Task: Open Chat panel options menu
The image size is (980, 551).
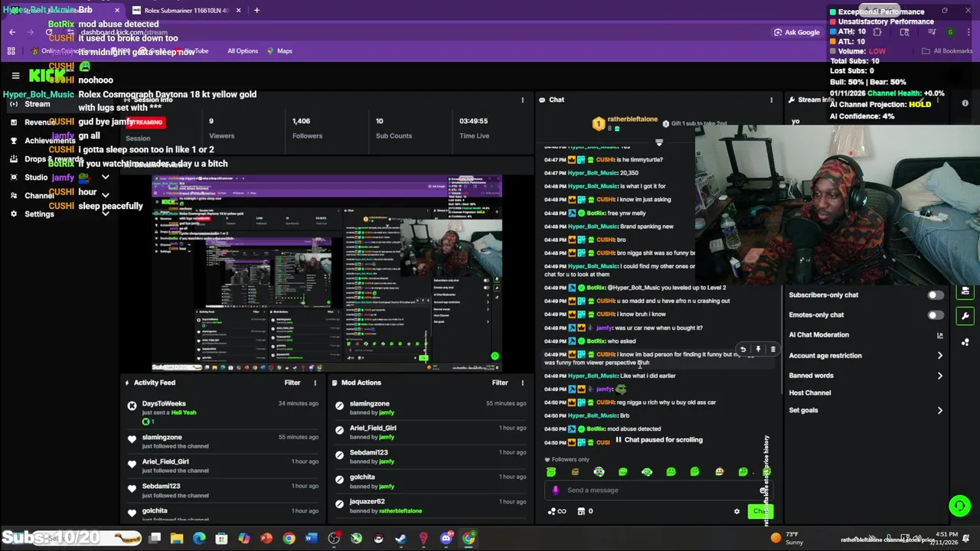Action: (771, 100)
